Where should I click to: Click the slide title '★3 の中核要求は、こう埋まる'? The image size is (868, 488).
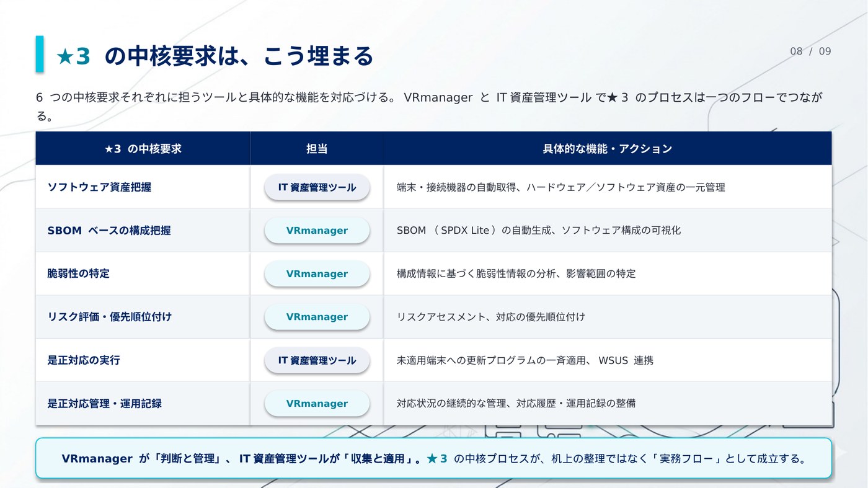[x=215, y=56]
